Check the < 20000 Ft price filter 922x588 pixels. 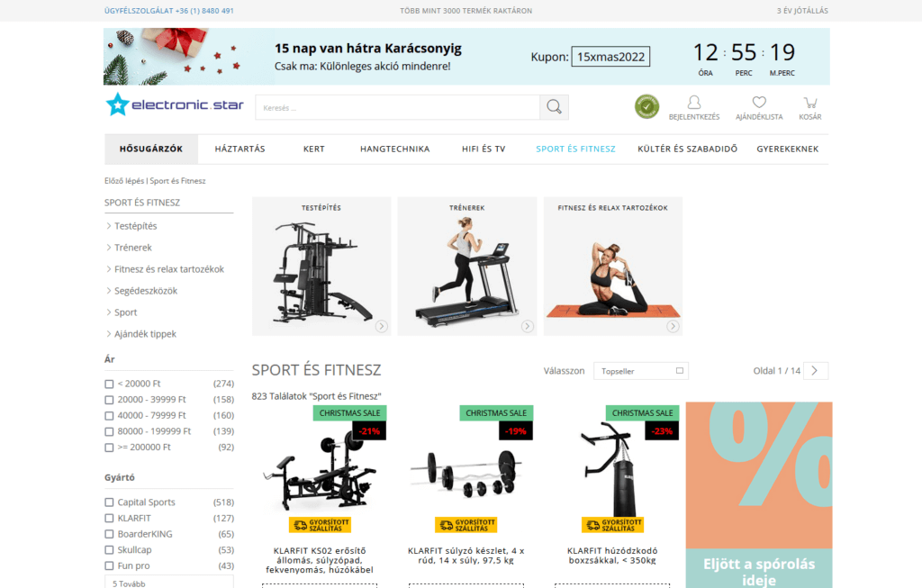point(109,384)
